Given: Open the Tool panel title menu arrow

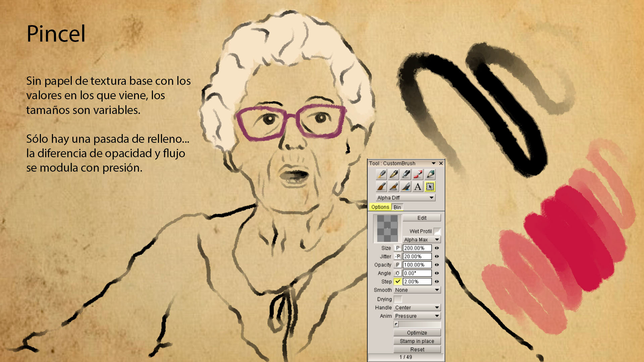Looking at the screenshot, I should point(433,163).
